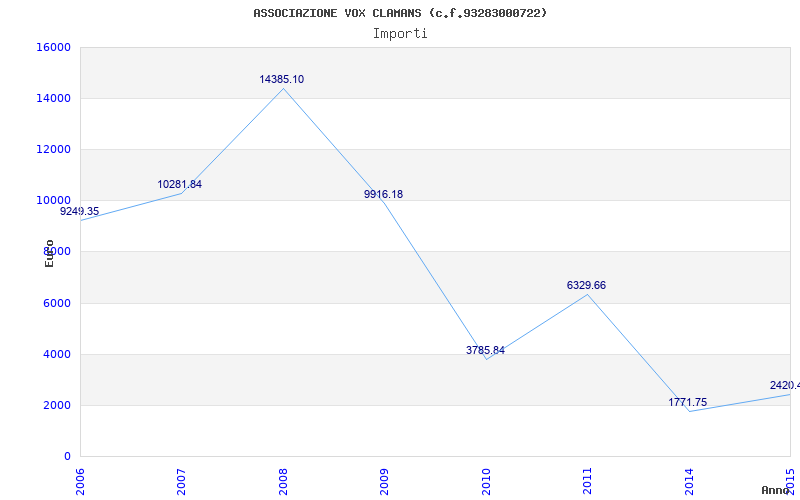Click the 10281.84 data label
The width and height of the screenshot is (800, 500).
click(180, 184)
